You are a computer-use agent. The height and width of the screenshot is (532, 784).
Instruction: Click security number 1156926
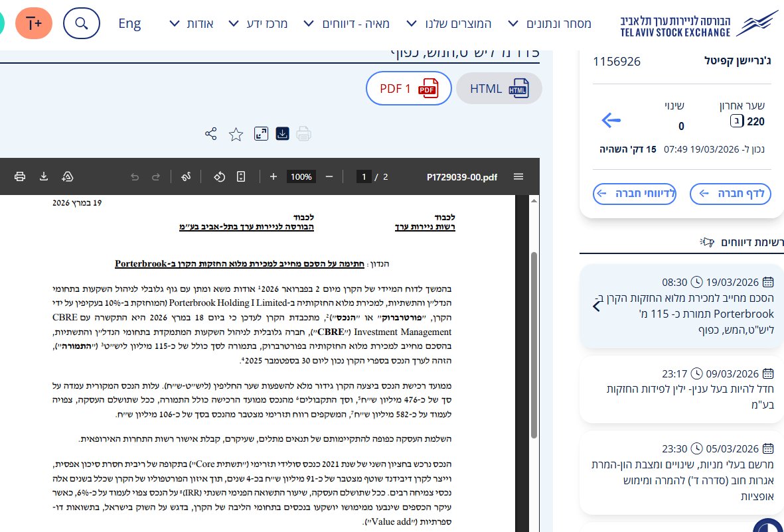617,62
